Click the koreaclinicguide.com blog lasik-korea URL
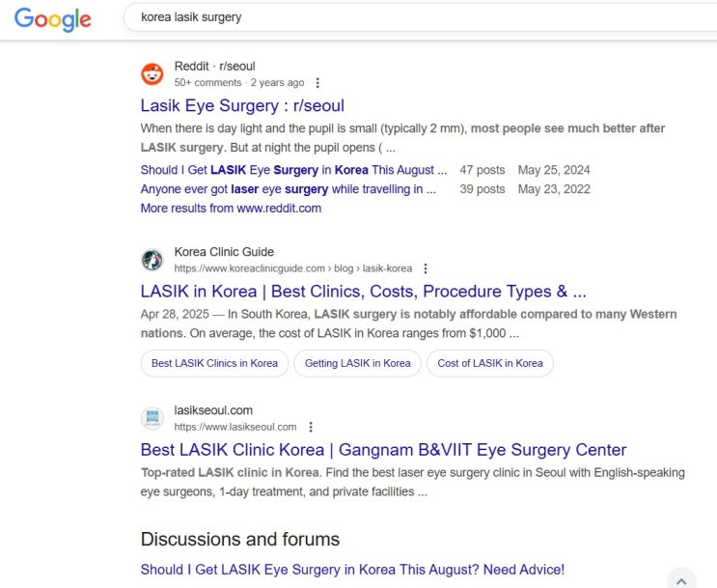Image resolution: width=717 pixels, height=588 pixels. click(x=293, y=268)
